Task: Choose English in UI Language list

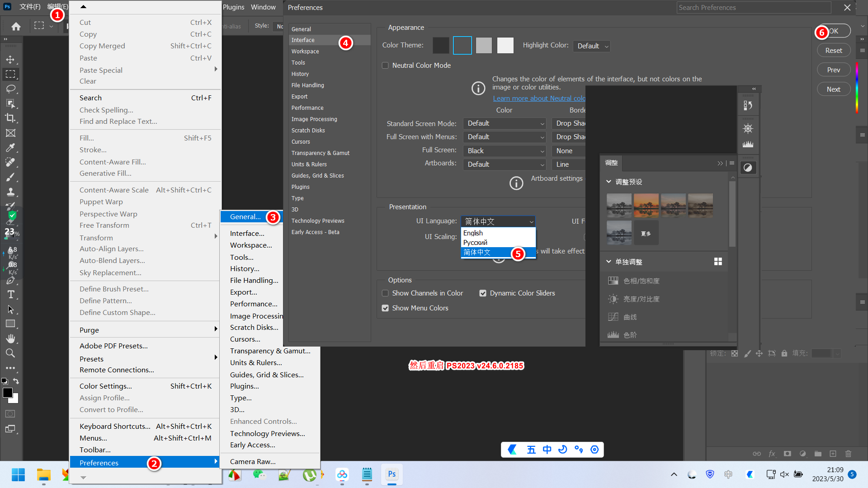Action: [498, 233]
